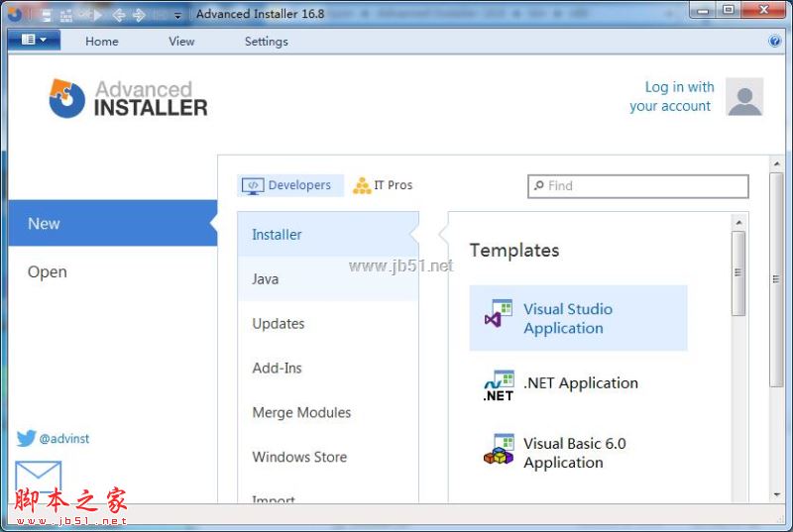Click the .NET Application template icon
793x532 pixels.
point(499,386)
